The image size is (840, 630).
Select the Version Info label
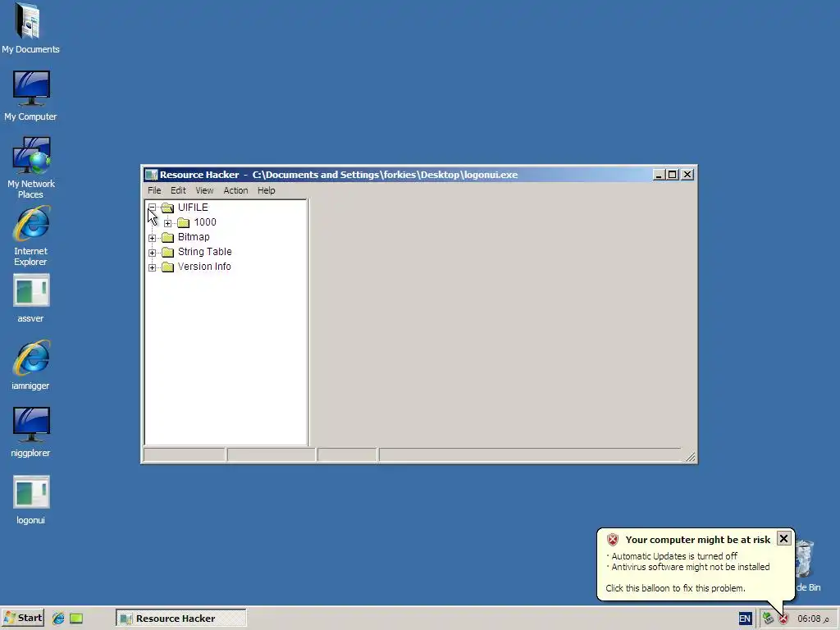point(204,267)
